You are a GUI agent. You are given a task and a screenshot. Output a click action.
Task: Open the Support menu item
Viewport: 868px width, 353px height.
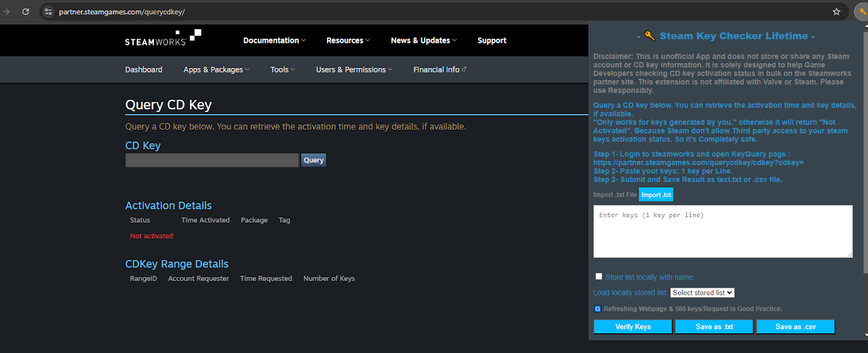[x=492, y=41]
